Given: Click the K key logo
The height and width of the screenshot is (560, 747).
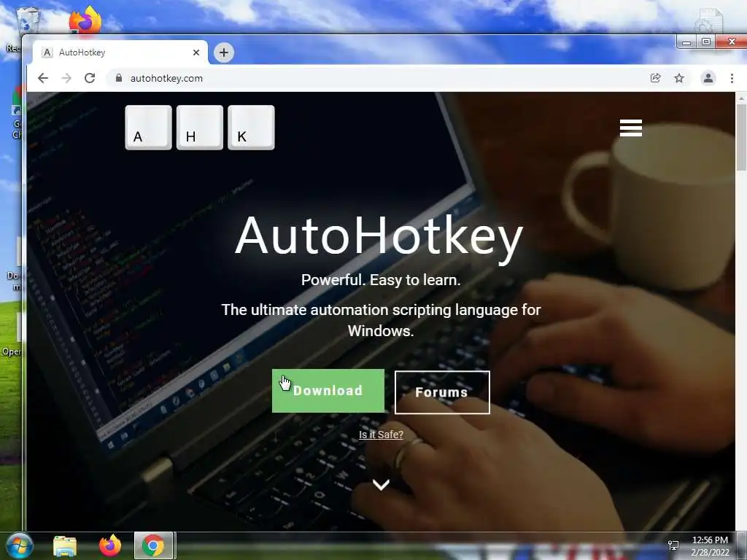Looking at the screenshot, I should coord(251,128).
